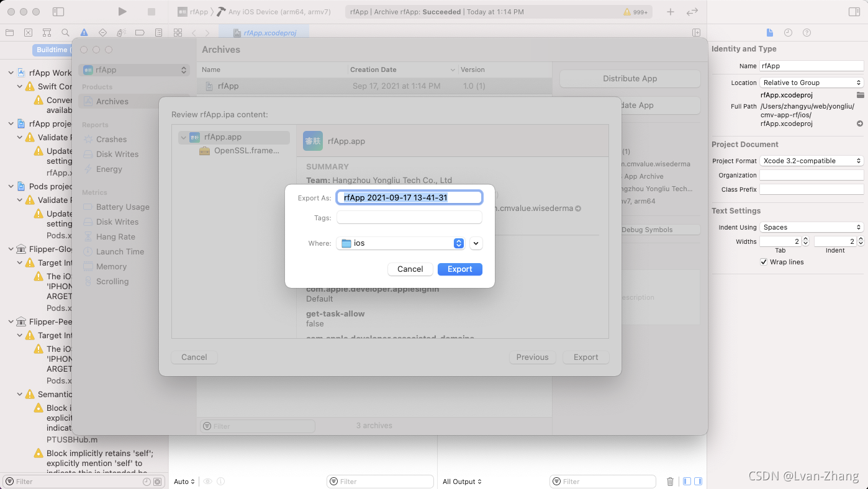Select Energy in Organizer sidebar
Viewport: 868px width, 489px height.
109,169
